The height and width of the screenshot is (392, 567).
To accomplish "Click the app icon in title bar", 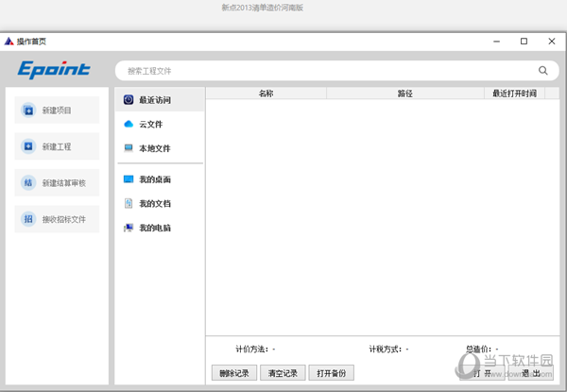I will pos(9,42).
